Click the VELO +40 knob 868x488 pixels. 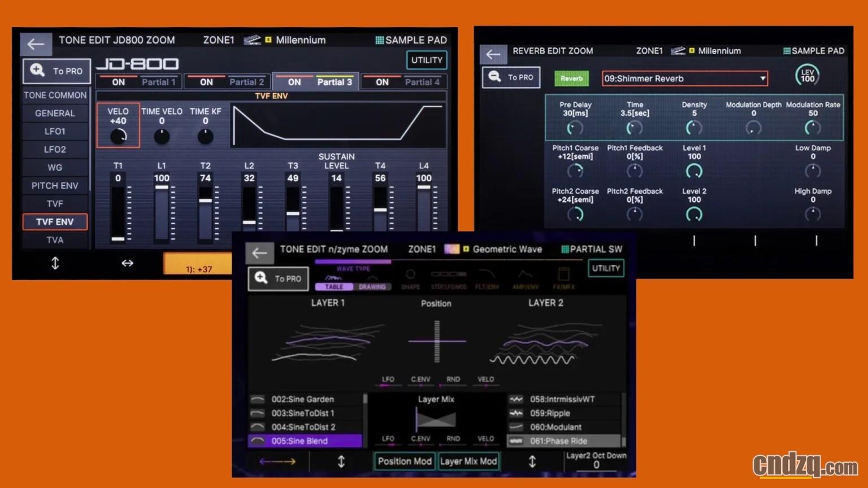[x=118, y=136]
